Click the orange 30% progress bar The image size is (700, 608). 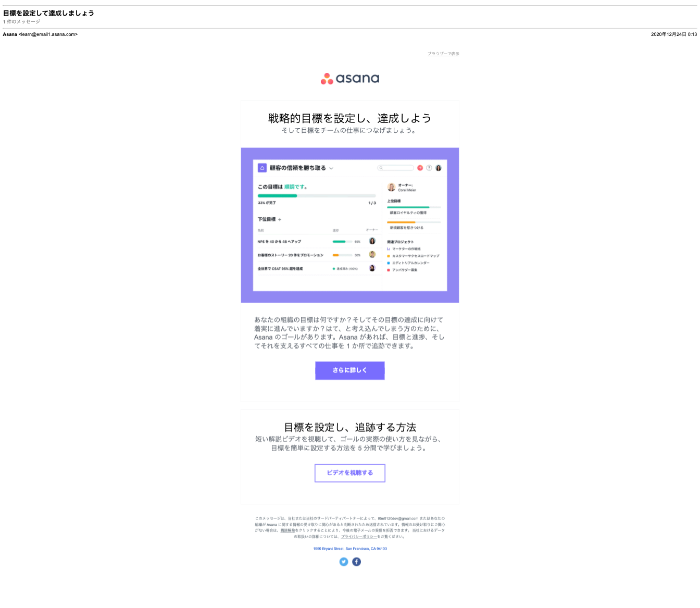pyautogui.click(x=342, y=255)
